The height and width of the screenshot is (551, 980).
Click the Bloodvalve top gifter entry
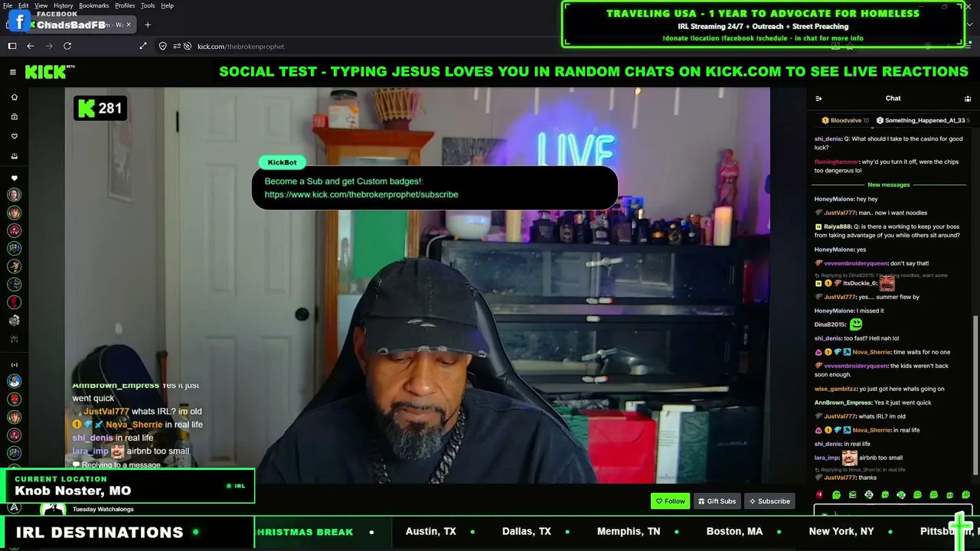click(x=845, y=120)
